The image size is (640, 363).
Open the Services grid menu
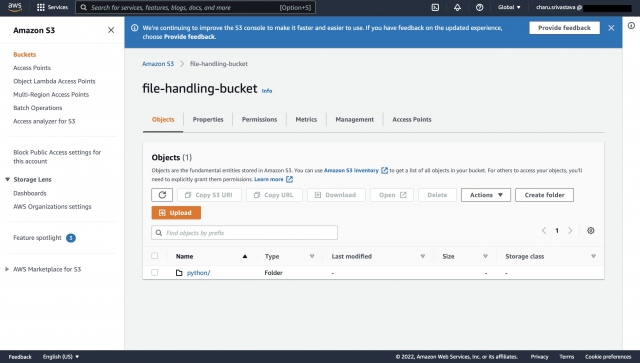pos(52,7)
